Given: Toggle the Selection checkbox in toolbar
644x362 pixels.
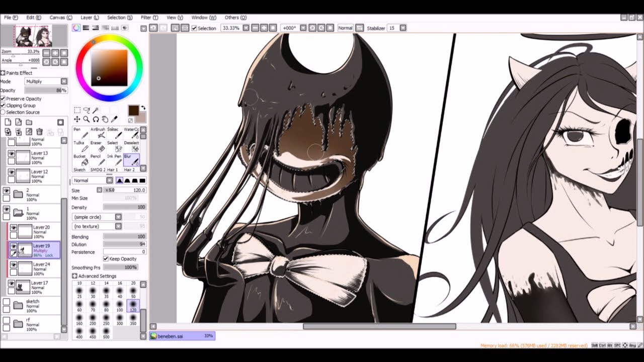Looking at the screenshot, I should click(x=194, y=28).
